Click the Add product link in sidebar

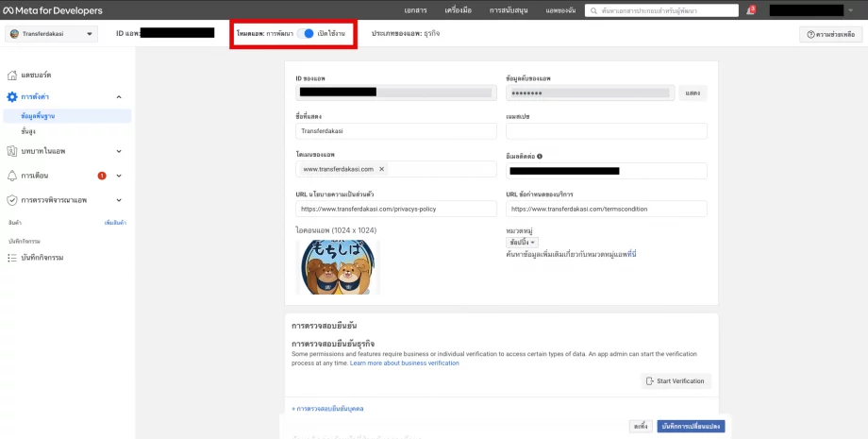tap(115, 223)
